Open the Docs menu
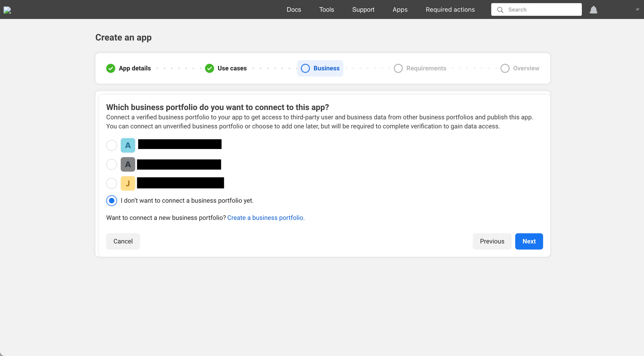The width and height of the screenshot is (644, 356). [294, 9]
